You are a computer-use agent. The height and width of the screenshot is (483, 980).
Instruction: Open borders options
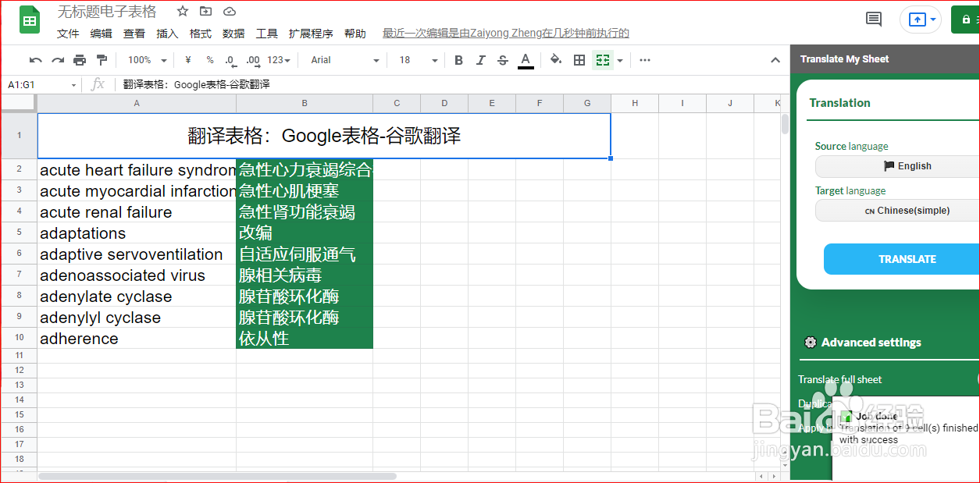point(579,60)
